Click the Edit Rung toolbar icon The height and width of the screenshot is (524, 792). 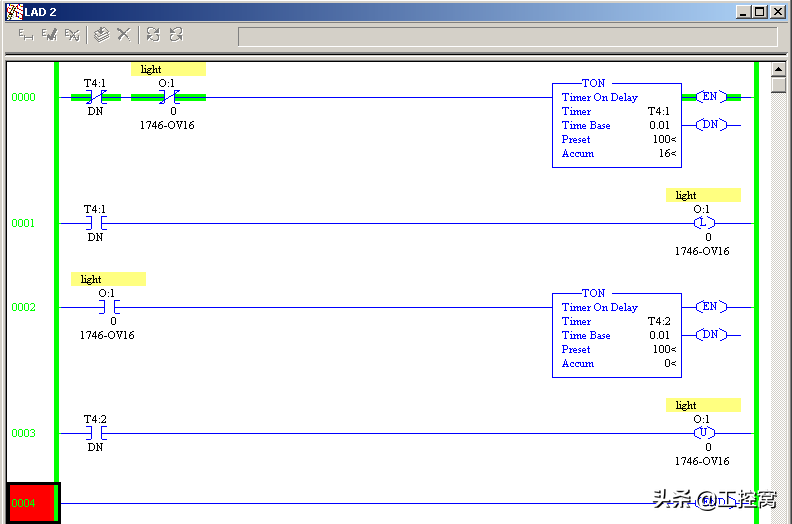[26, 35]
